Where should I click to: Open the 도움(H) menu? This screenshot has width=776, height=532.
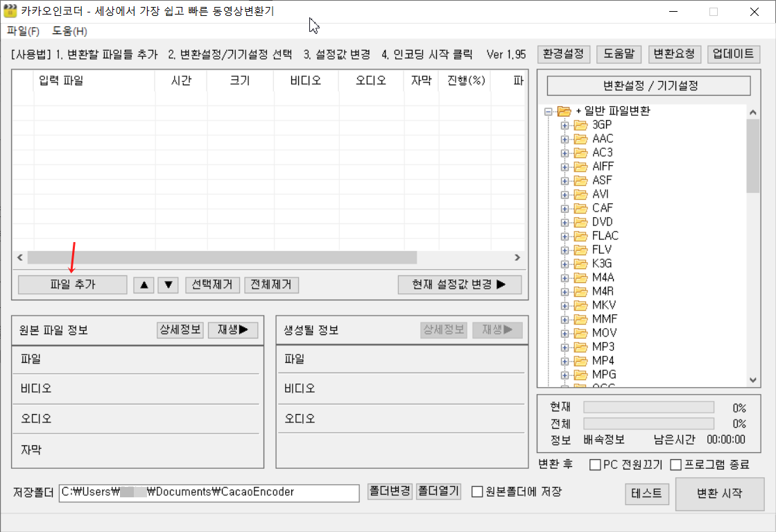coord(69,31)
